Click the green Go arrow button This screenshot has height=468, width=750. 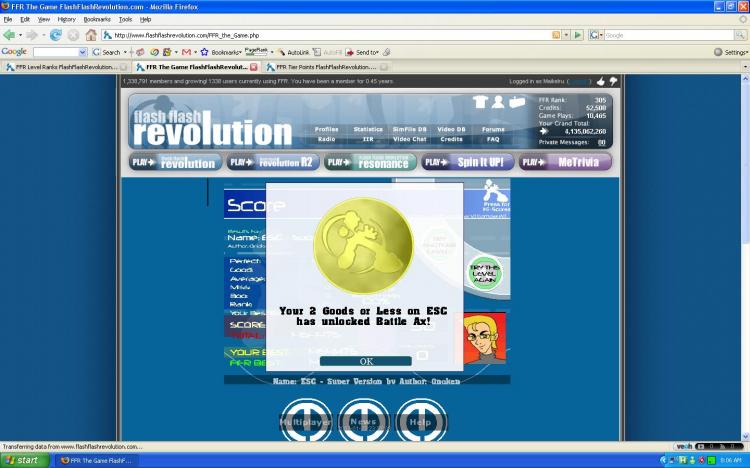click(x=578, y=35)
